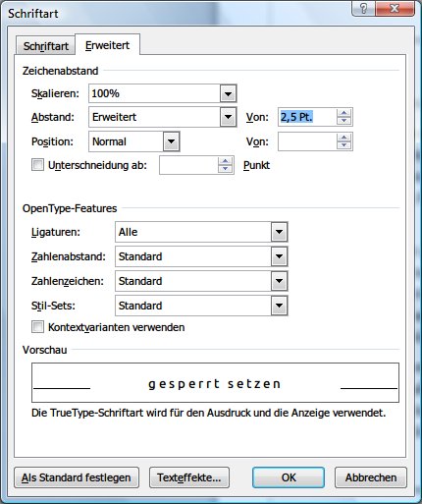Screen dimensions: 422x504
Task: Open the Skalieren dropdown
Action: (228, 93)
